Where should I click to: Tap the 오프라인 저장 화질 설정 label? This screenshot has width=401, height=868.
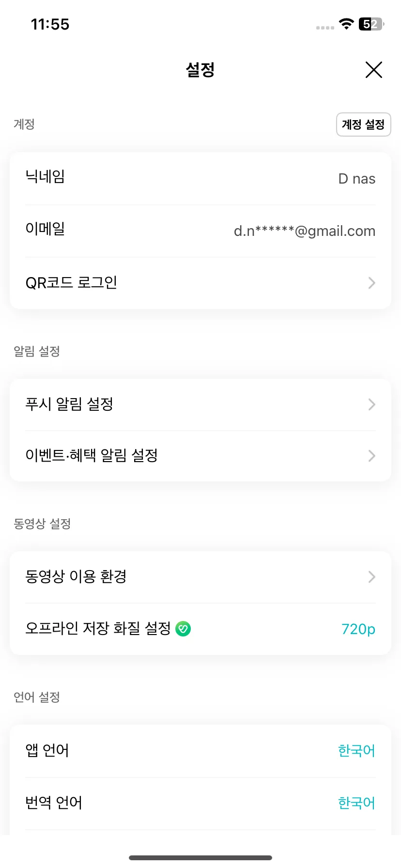[x=98, y=629]
